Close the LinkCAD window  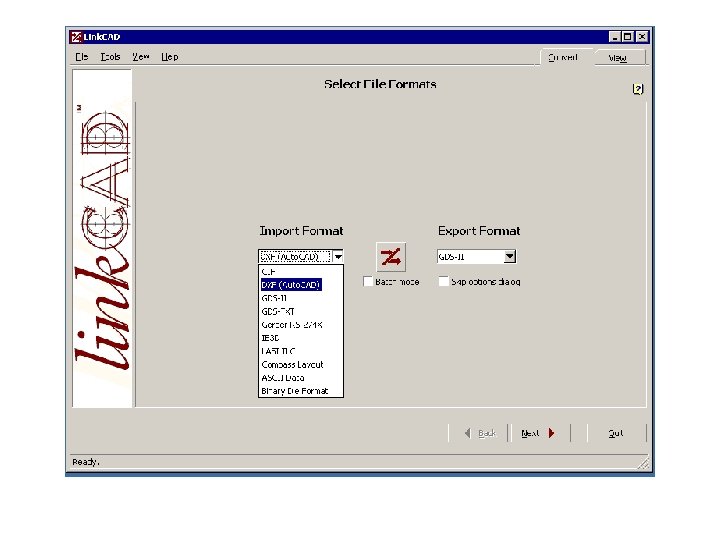coord(642,37)
